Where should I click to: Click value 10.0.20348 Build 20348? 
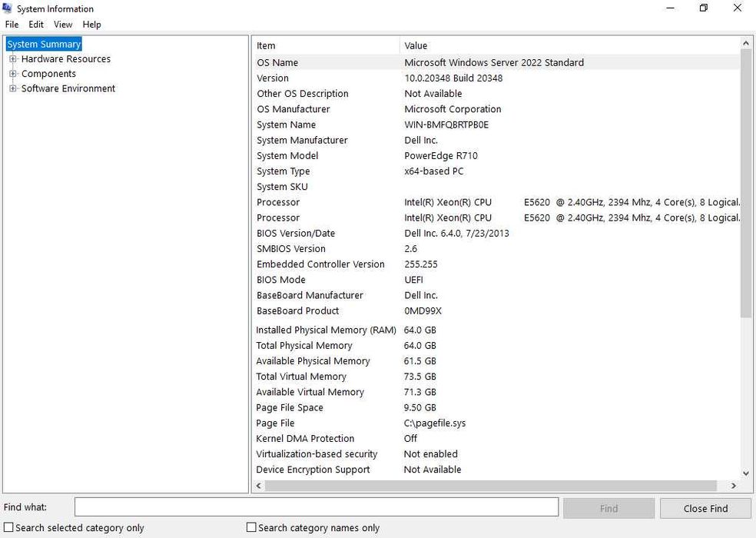[x=453, y=78]
